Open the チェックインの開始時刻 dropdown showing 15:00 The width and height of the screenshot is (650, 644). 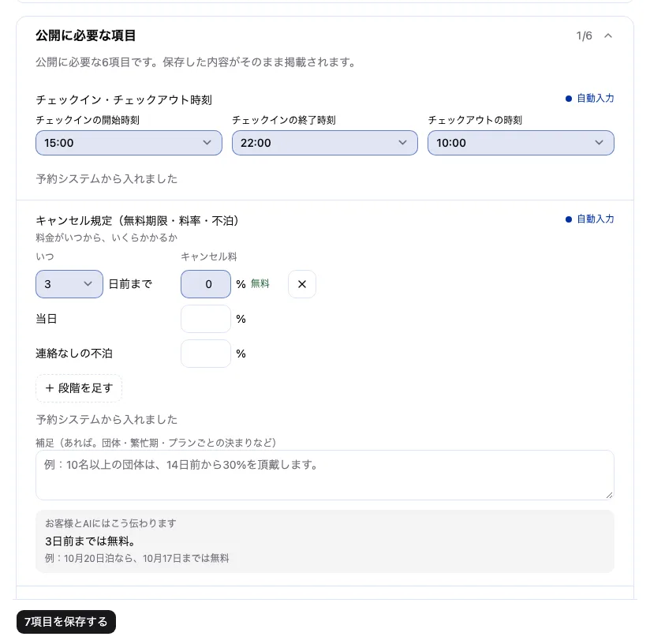tap(129, 143)
